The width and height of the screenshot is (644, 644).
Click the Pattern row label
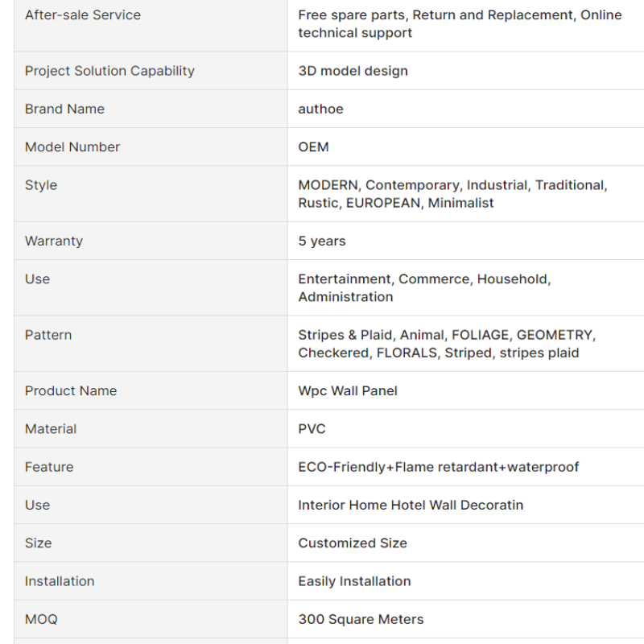47,335
